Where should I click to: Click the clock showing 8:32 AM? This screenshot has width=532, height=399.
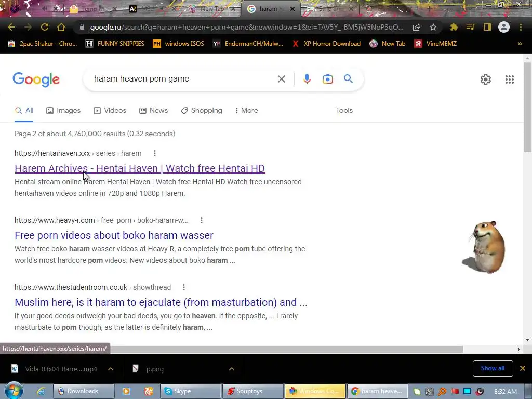(x=505, y=392)
